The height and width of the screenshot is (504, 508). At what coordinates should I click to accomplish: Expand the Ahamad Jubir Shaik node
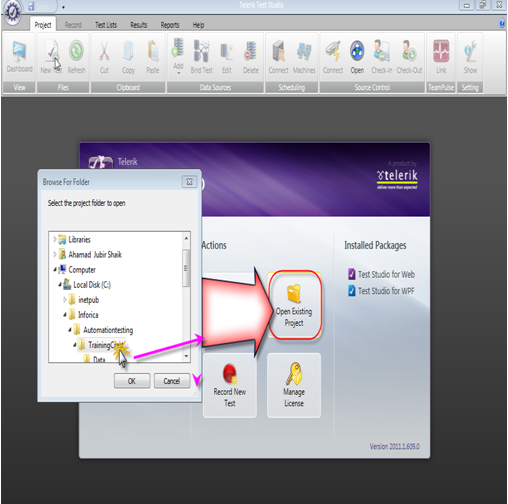tap(55, 254)
